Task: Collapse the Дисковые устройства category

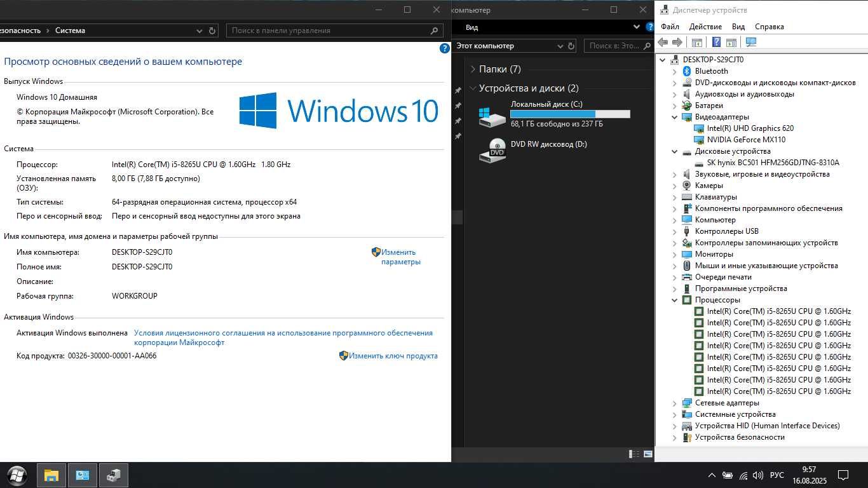Action: click(x=675, y=151)
